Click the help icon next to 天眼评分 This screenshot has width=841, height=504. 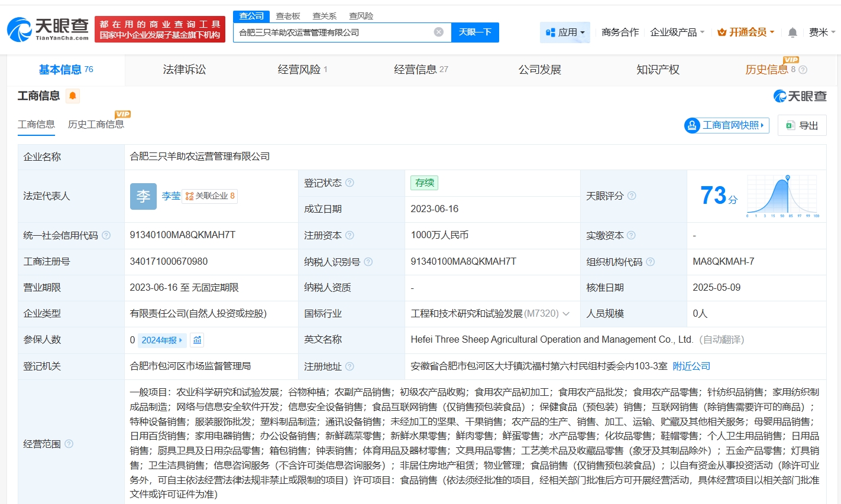tap(632, 196)
